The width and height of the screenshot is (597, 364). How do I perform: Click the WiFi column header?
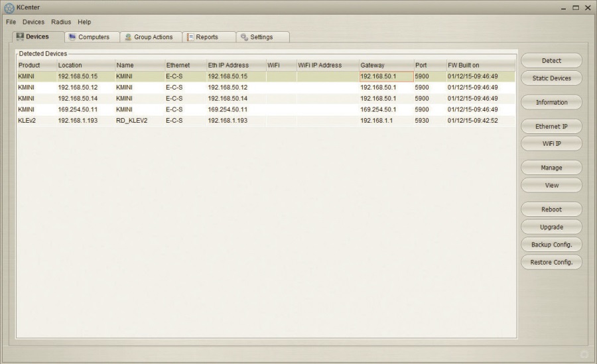(x=281, y=65)
